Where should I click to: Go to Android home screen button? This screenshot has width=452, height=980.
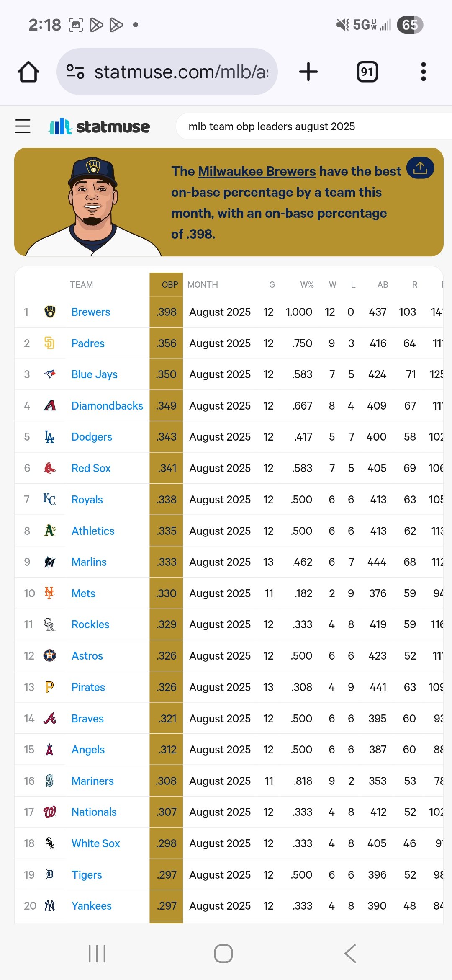click(x=223, y=954)
